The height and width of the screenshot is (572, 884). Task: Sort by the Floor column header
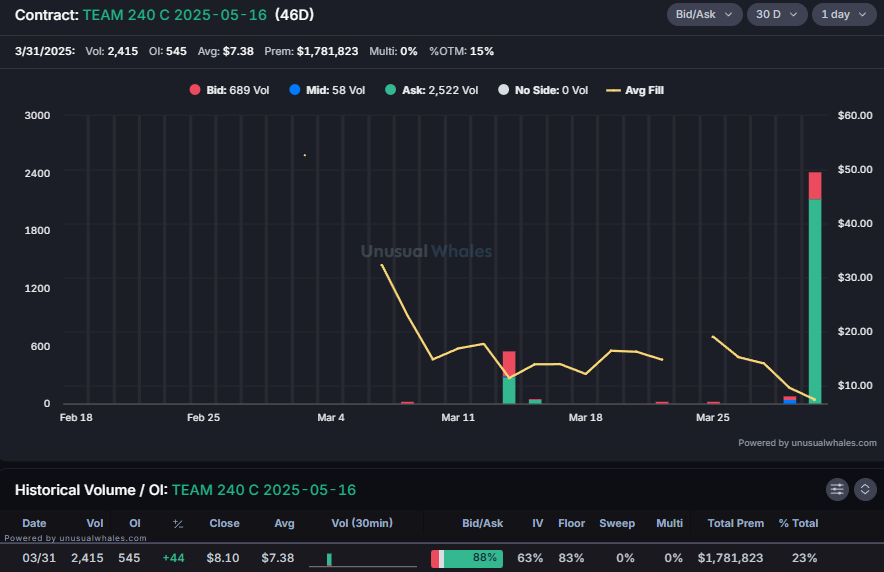click(x=572, y=523)
